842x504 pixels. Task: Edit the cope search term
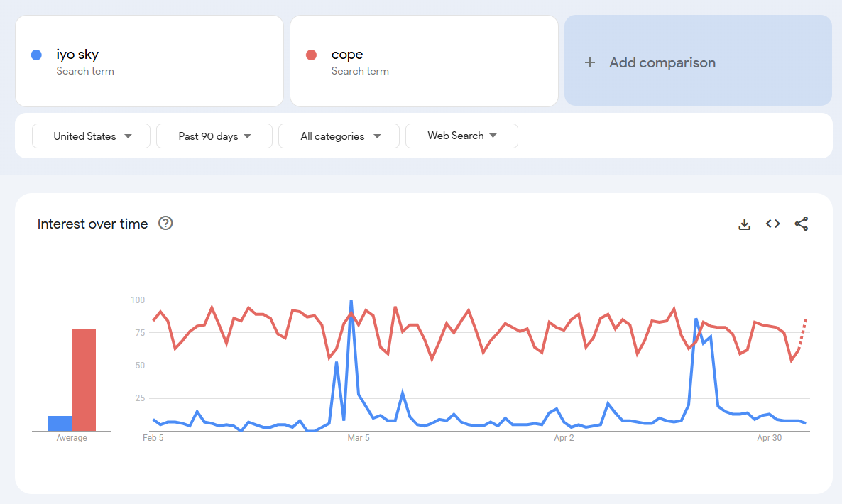click(x=347, y=55)
